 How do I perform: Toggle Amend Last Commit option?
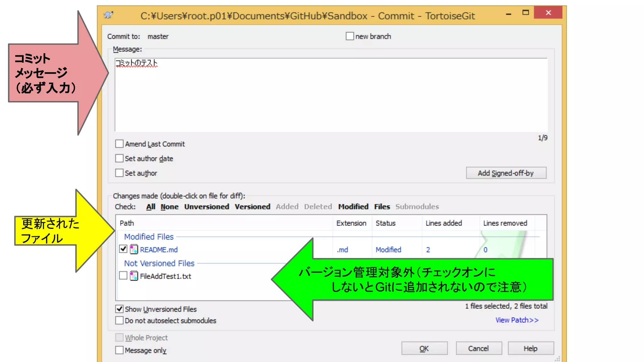point(119,144)
